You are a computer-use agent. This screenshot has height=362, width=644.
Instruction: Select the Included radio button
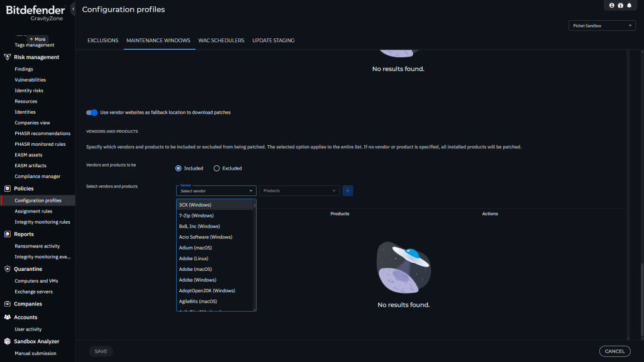[x=179, y=168]
